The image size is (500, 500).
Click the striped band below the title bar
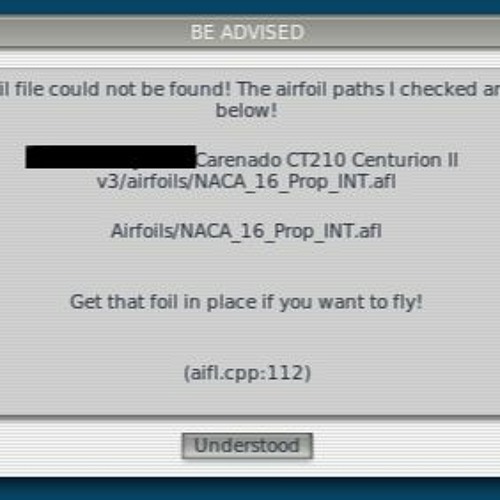[x=250, y=57]
